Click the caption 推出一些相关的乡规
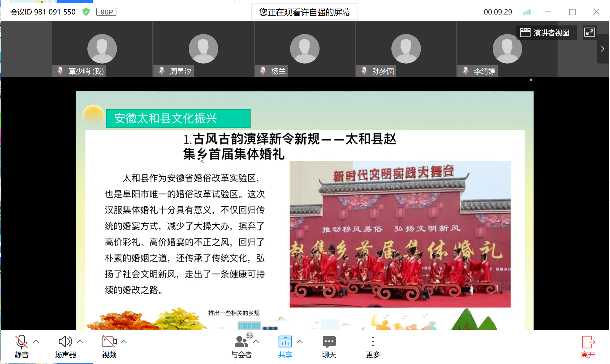The height and width of the screenshot is (364, 610). tap(234, 313)
